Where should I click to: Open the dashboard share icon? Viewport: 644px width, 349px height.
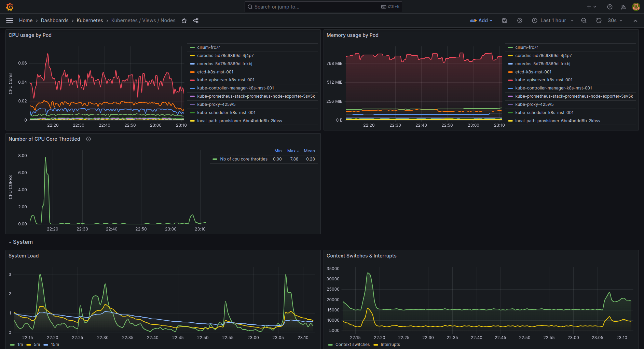pyautogui.click(x=196, y=20)
